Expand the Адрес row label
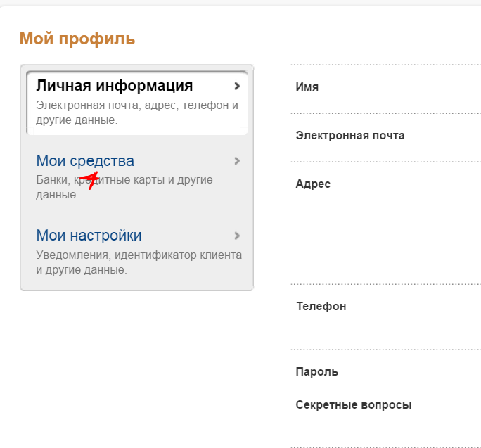The width and height of the screenshot is (481, 448). point(313,184)
